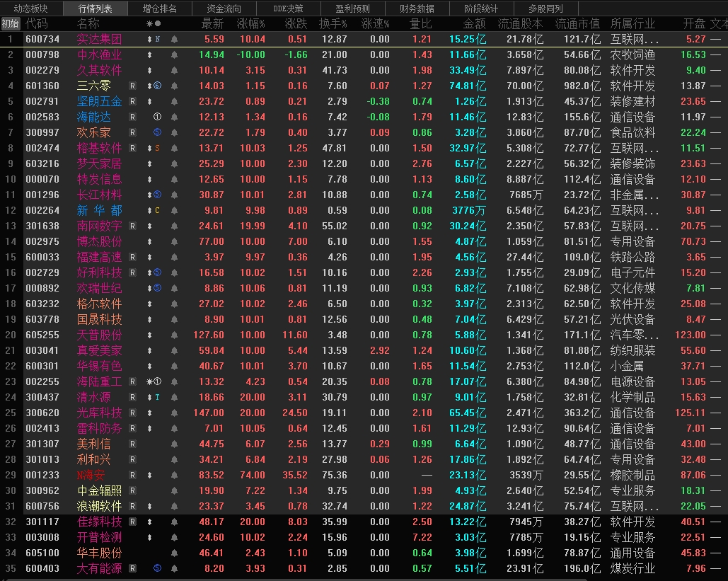Viewport: 728px width, 581px height.
Task: Select stock name 长江材料
Action: point(99,195)
